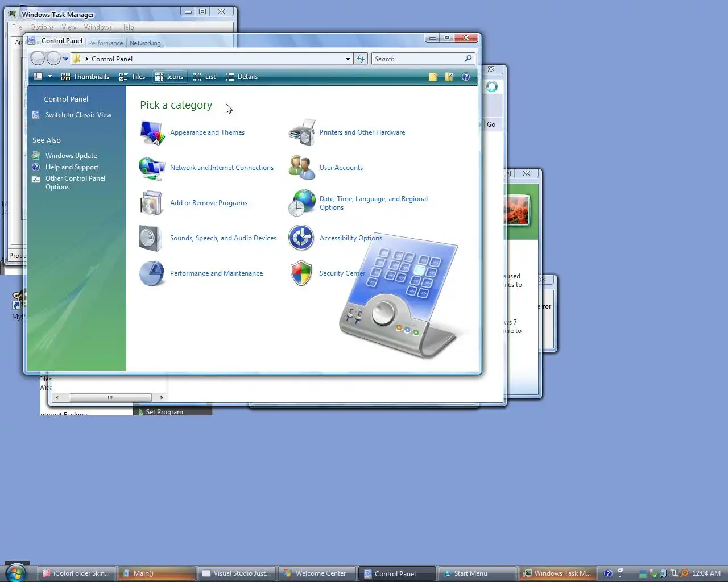Open the View menu in Task Manager

69,27
